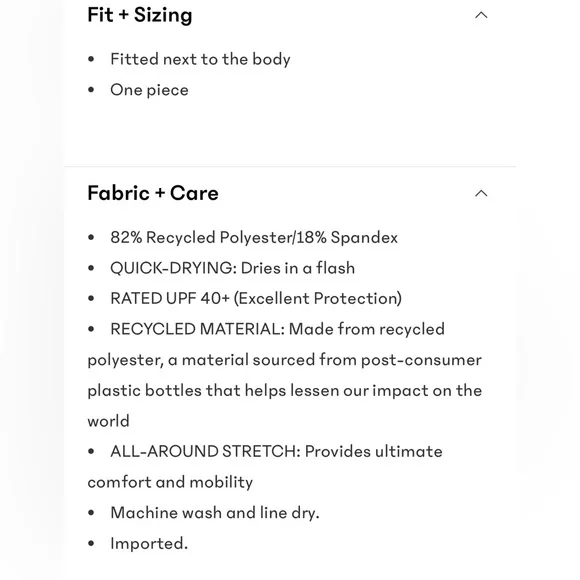This screenshot has width=580, height=580.
Task: Collapse the Fabric + Care section chevron
Action: tap(481, 193)
